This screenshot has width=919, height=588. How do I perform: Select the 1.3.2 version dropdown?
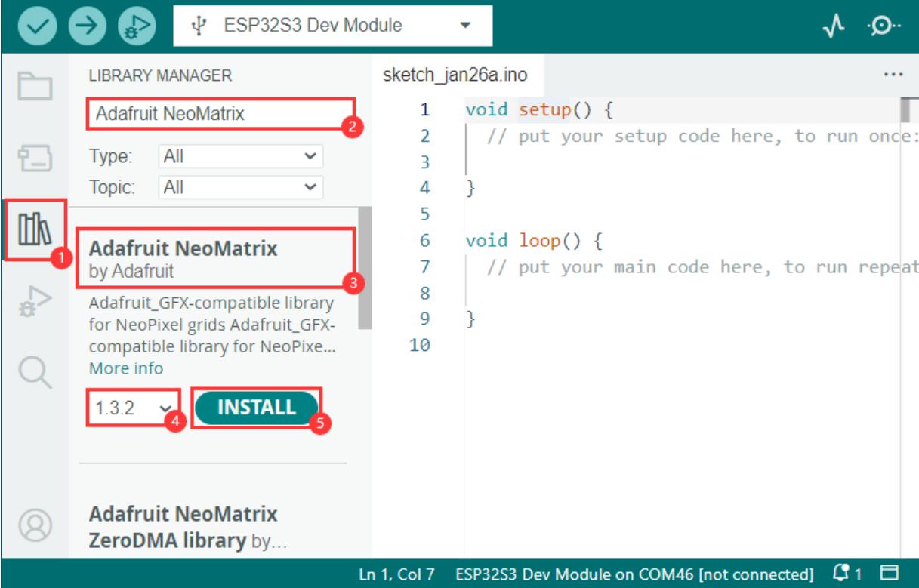point(133,408)
